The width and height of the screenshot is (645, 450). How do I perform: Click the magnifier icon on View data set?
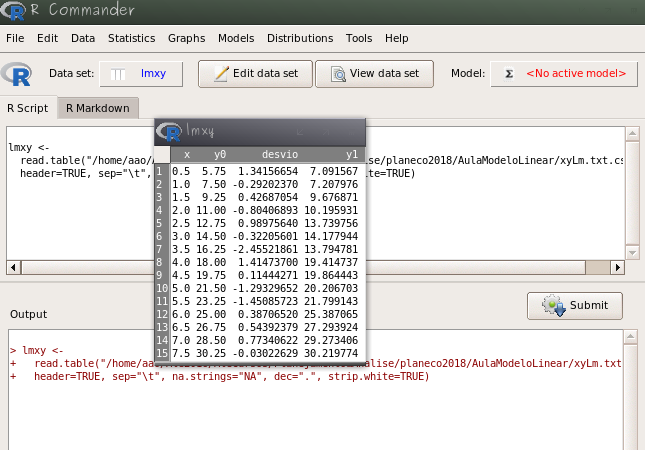pos(338,74)
